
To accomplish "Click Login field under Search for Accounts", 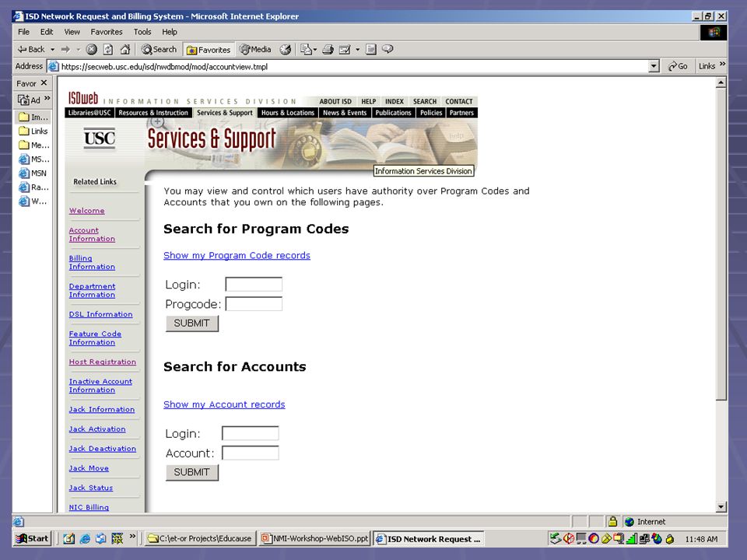I will tap(251, 433).
